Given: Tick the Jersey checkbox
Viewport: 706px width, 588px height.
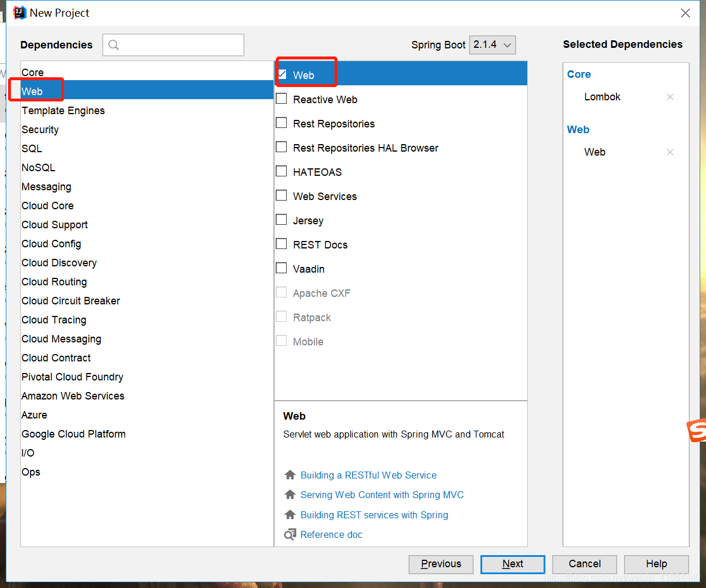Looking at the screenshot, I should tap(281, 220).
